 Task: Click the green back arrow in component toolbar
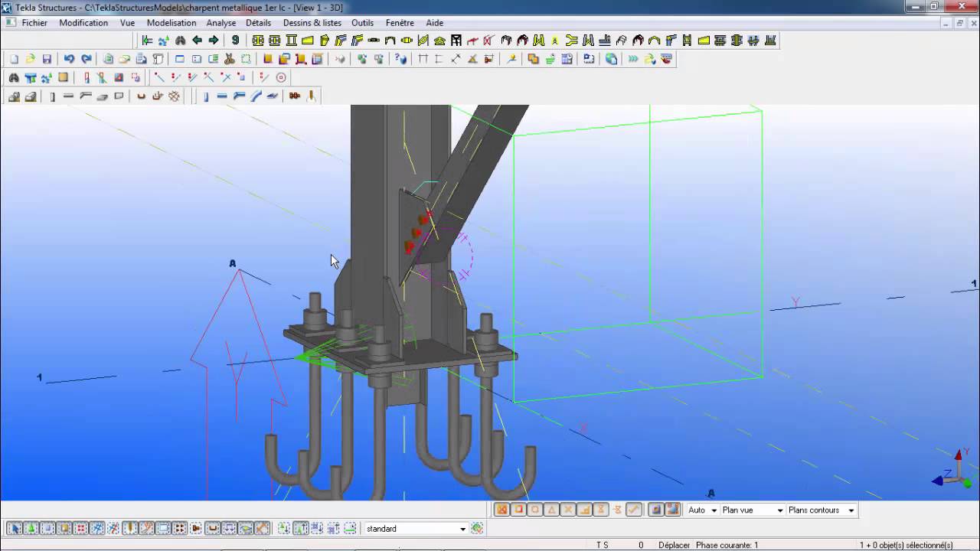(197, 40)
